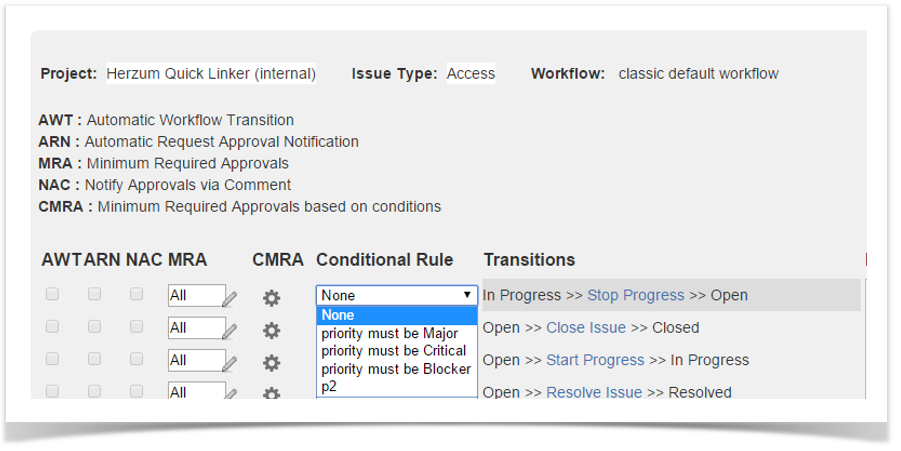901x451 pixels.
Task: Select the 'p2' conditional rule option
Action: [330, 386]
